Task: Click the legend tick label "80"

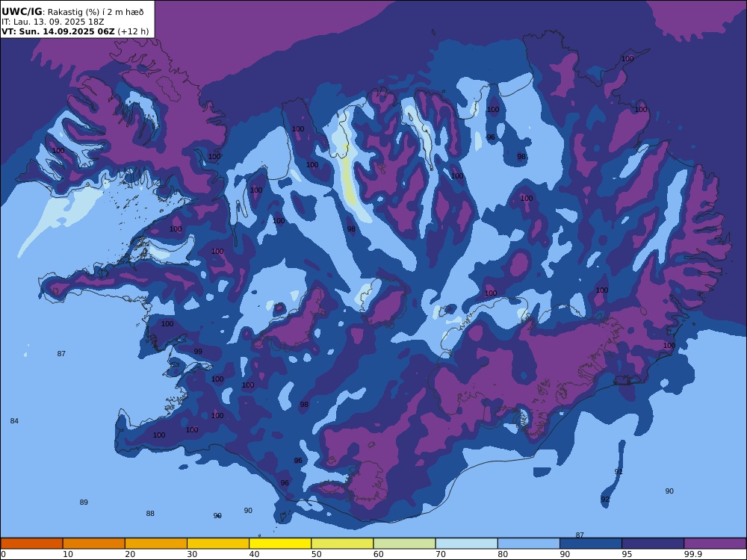Action: point(503,554)
